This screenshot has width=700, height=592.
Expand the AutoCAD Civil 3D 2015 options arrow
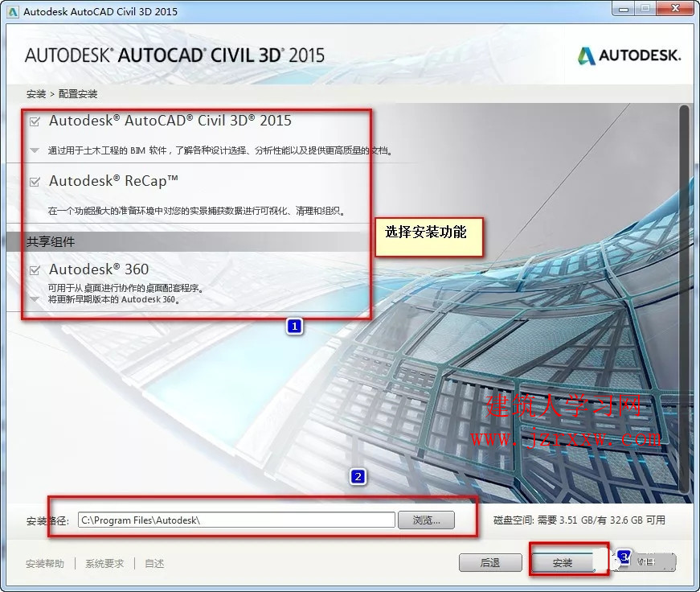point(35,150)
